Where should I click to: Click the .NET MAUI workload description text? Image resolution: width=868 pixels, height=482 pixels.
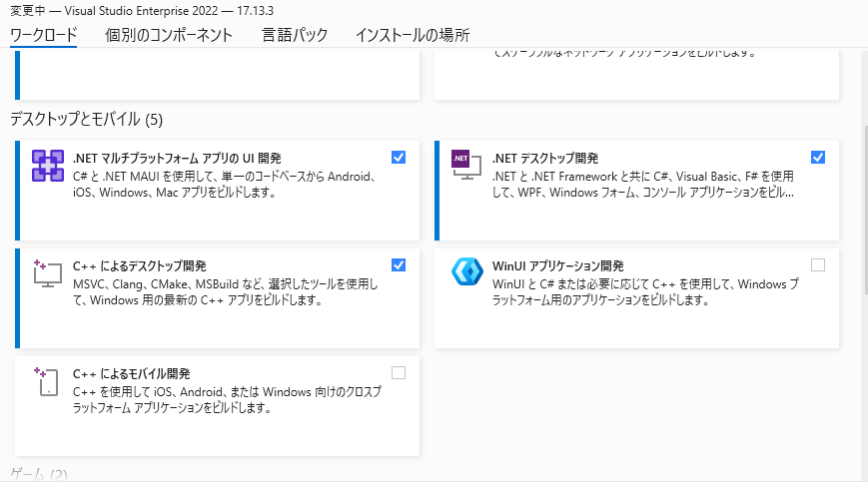click(x=225, y=185)
